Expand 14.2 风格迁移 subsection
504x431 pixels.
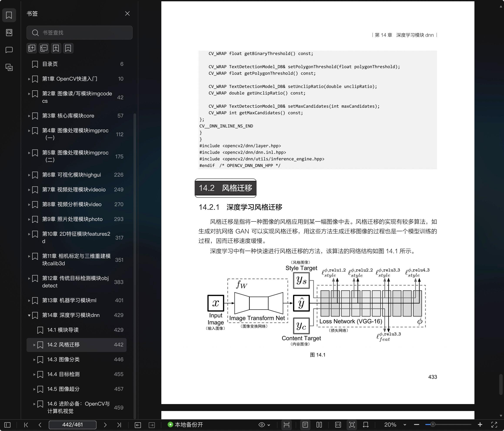[34, 345]
